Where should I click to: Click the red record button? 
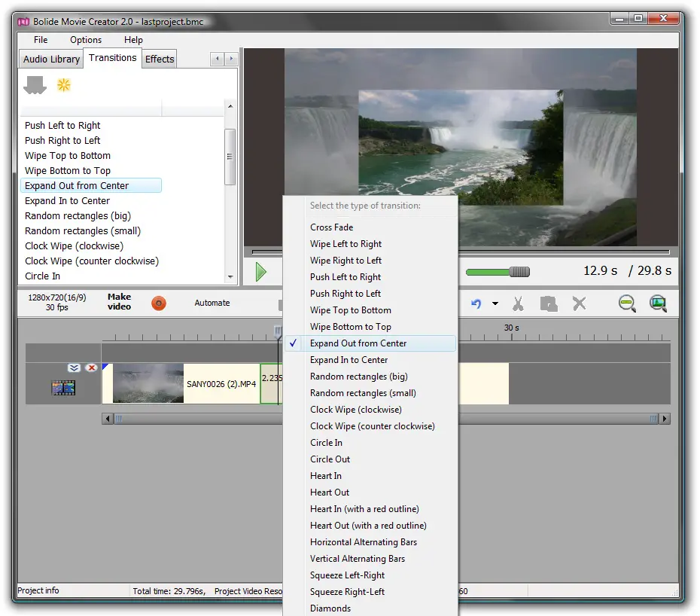click(x=158, y=303)
